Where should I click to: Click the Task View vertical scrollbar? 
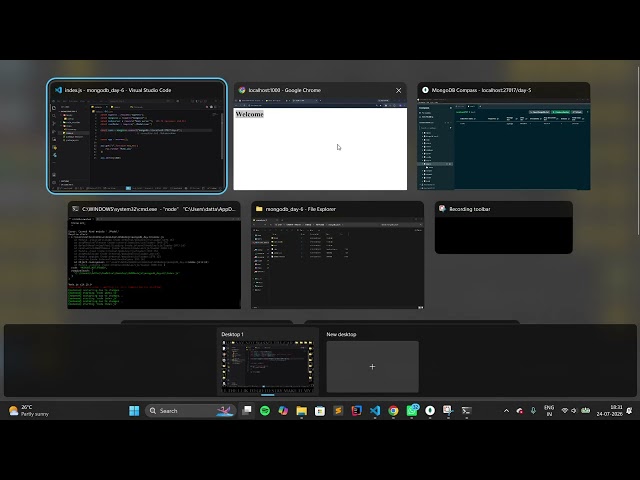638,151
